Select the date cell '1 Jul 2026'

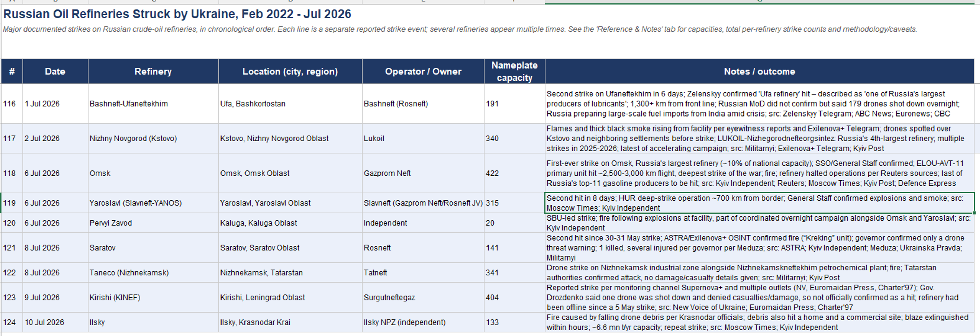[x=55, y=104]
